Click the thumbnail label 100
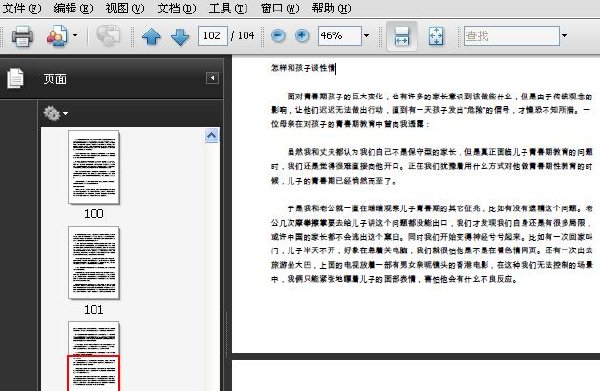The width and height of the screenshot is (600, 391). [94, 213]
